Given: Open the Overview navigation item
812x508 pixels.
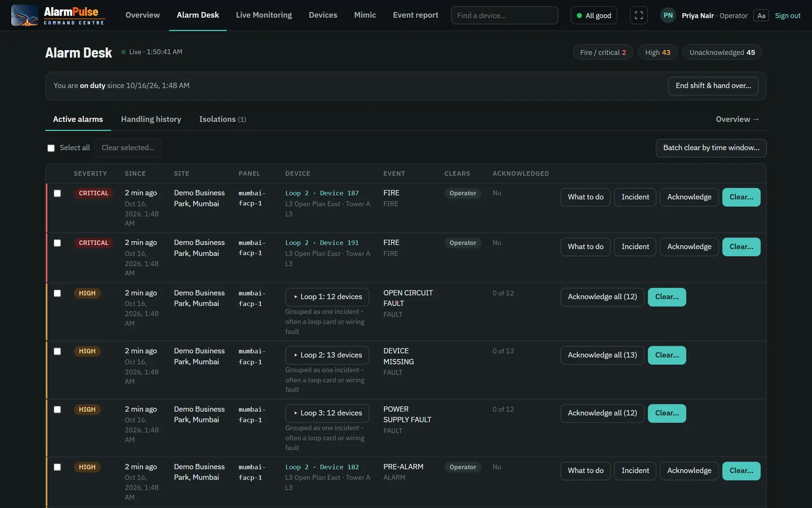Looking at the screenshot, I should coord(143,15).
